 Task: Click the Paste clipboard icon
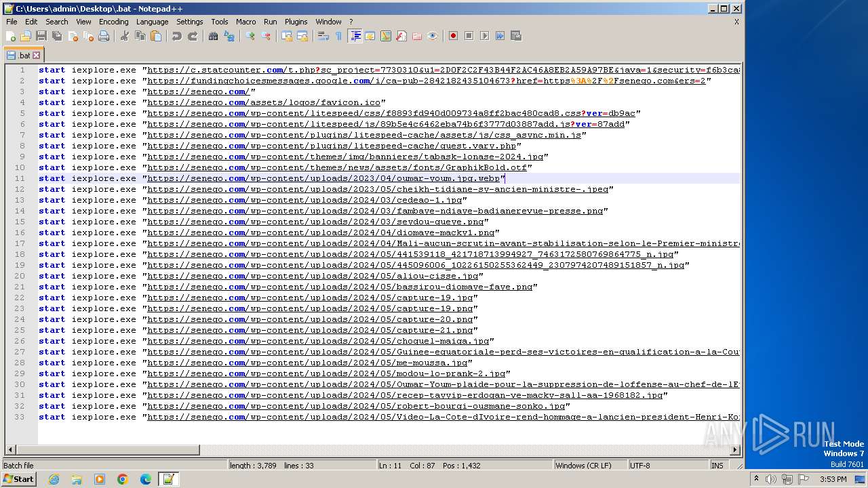pos(156,36)
